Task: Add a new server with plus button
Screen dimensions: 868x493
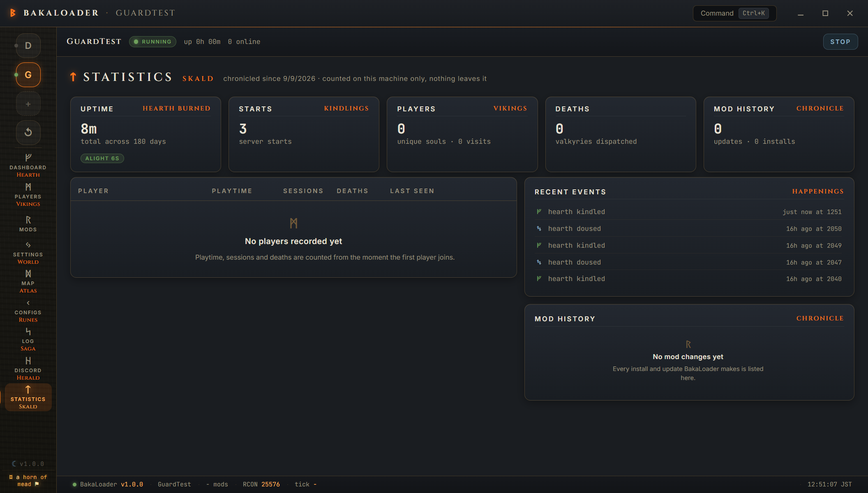Action: click(x=28, y=104)
